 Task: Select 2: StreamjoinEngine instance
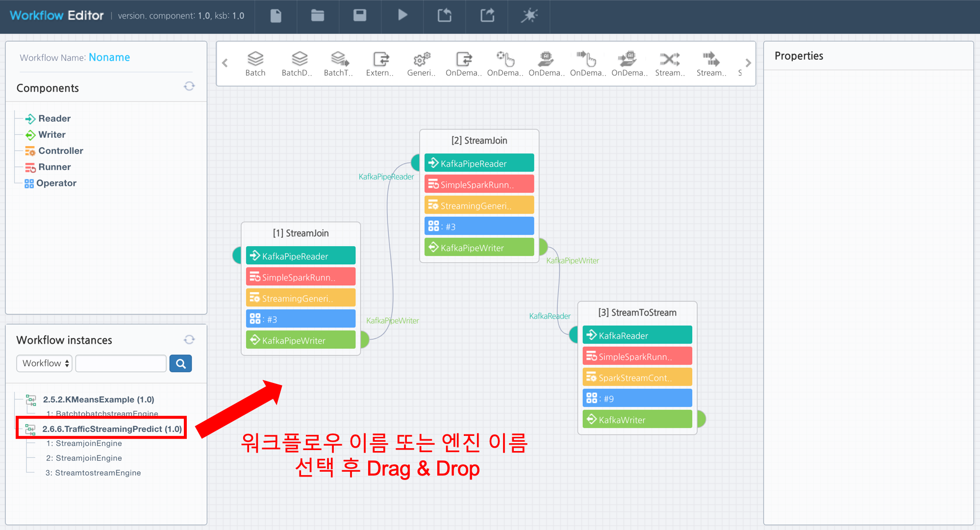[84, 458]
